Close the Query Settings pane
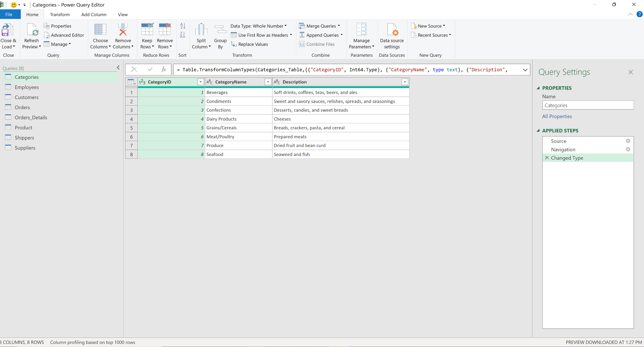The width and height of the screenshot is (644, 347). point(630,72)
